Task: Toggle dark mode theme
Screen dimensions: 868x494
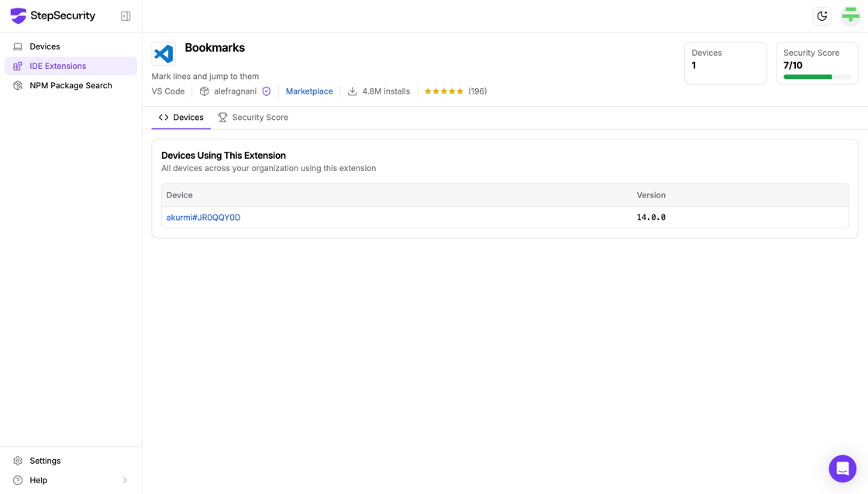Action: point(821,16)
